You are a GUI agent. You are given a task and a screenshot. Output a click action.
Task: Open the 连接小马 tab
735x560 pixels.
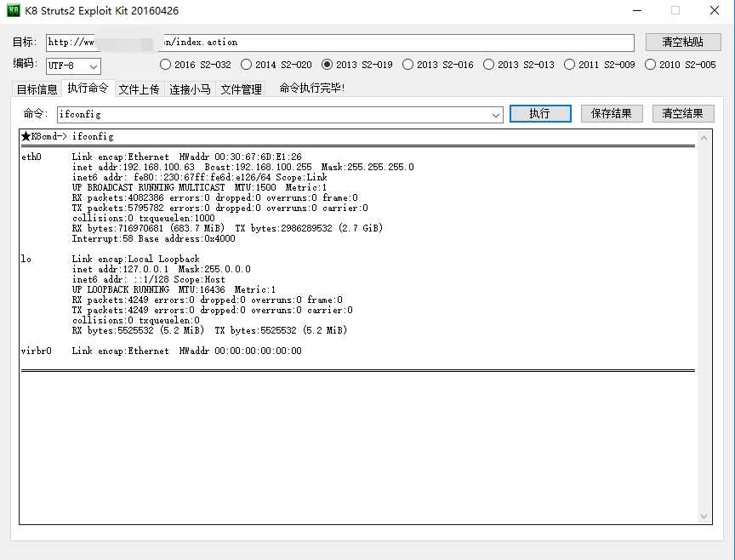click(190, 89)
